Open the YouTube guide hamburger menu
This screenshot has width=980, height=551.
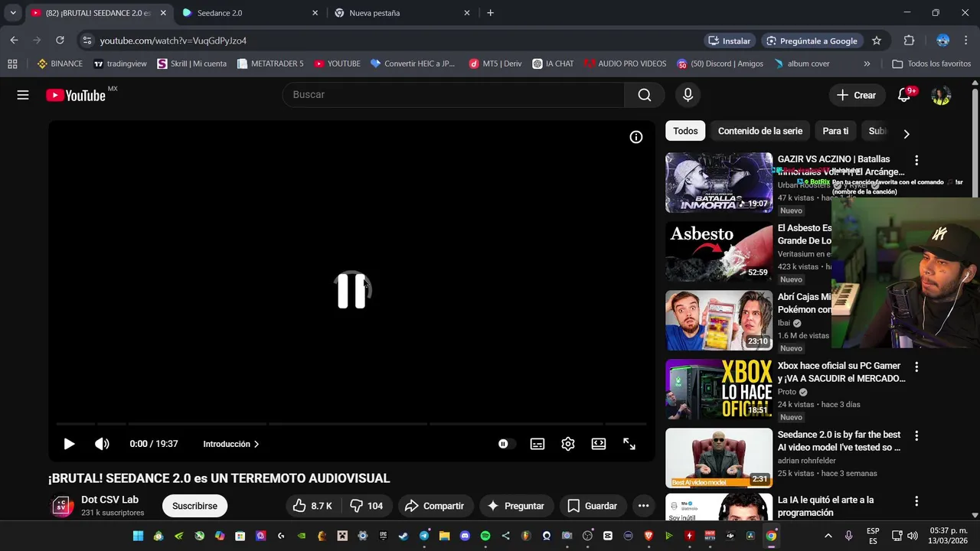[23, 95]
